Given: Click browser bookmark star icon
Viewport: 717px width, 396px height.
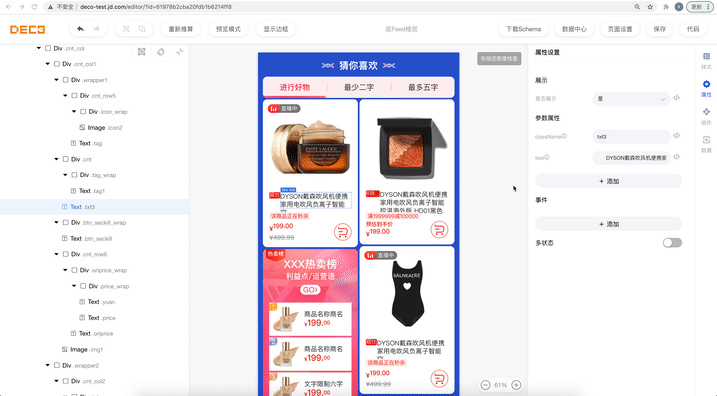Looking at the screenshot, I should click(x=650, y=7).
